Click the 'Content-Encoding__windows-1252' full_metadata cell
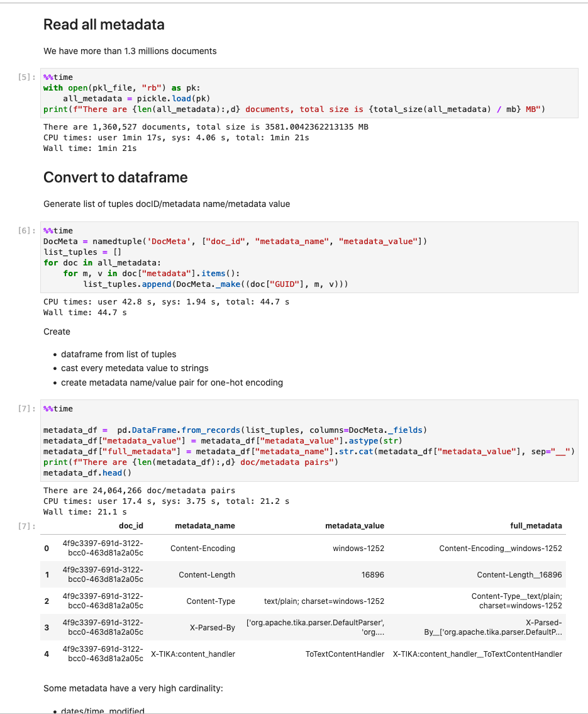This screenshot has width=588, height=714. 500,549
